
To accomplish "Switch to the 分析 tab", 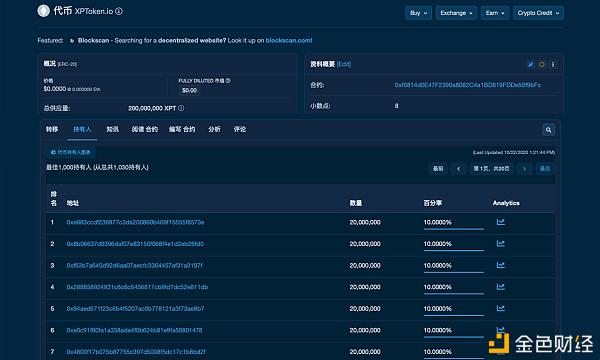I will [x=214, y=129].
